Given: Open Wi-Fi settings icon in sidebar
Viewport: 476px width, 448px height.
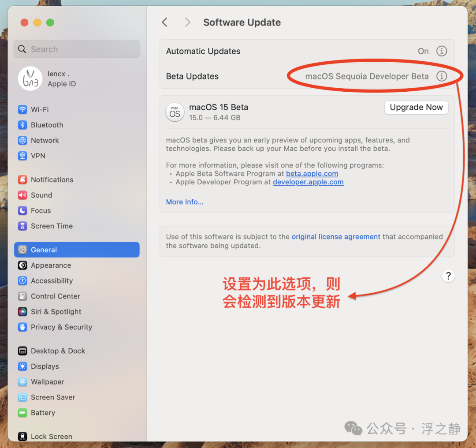Looking at the screenshot, I should click(x=22, y=109).
